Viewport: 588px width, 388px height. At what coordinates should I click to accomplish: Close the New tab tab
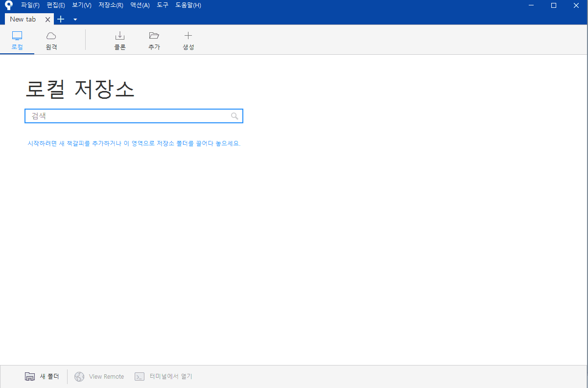[x=47, y=20]
